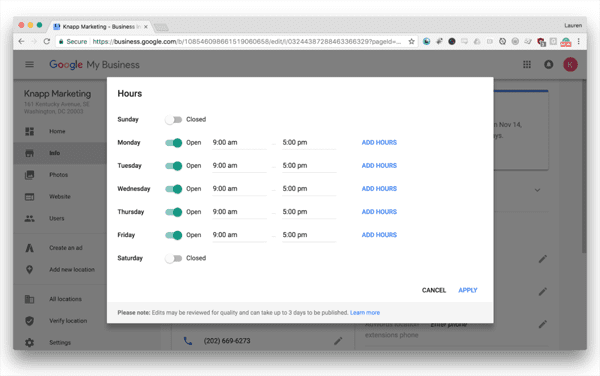Open Monday closing time 5:00 pm dropdown
This screenshot has height=376, width=600.
(x=309, y=143)
